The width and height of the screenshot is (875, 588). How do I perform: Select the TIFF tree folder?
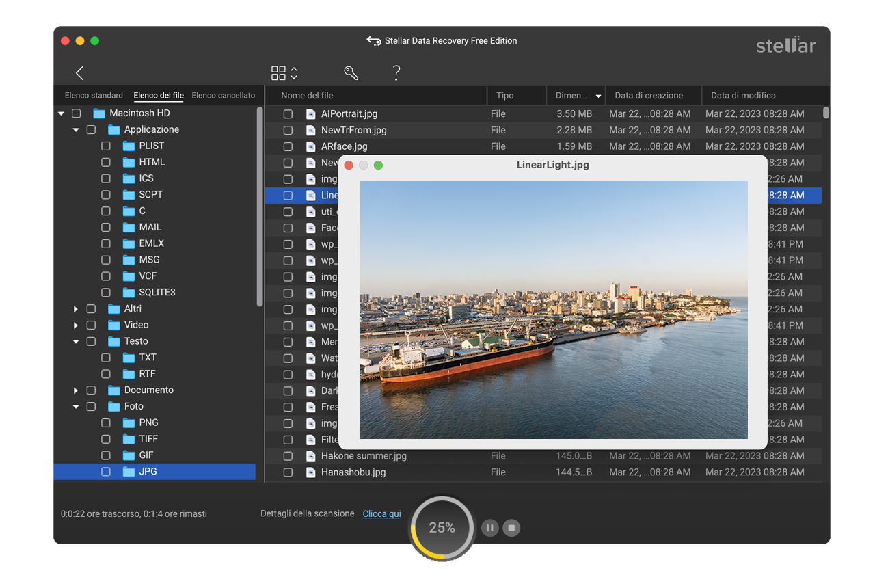pos(148,439)
